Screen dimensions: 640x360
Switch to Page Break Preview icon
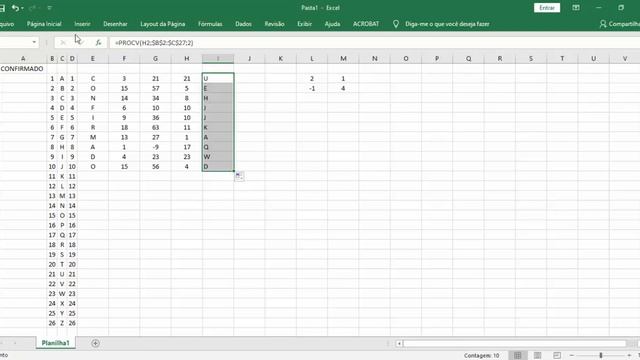pos(557,356)
